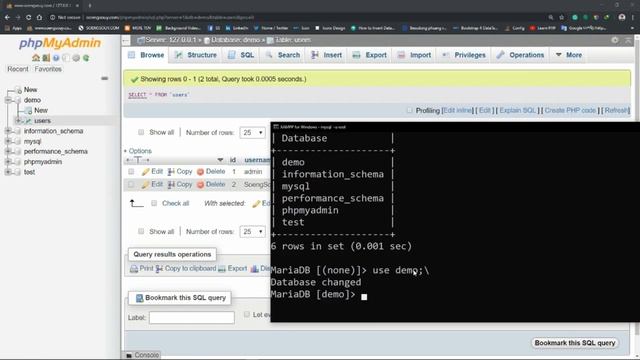Click the Print icon in query results operations
This screenshot has width=640, height=360.
134,269
